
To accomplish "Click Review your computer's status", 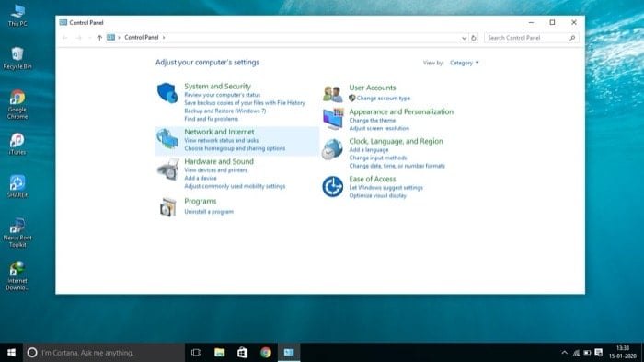I will tap(223, 95).
